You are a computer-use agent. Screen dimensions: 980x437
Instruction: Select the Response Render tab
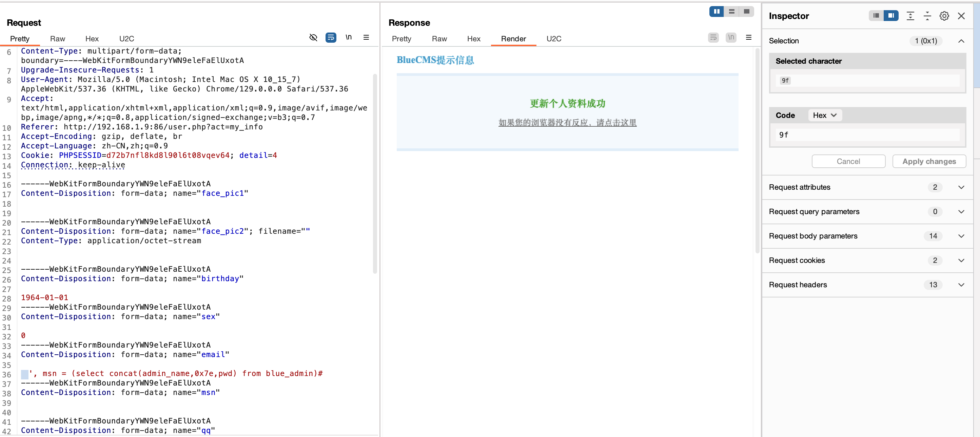pyautogui.click(x=513, y=39)
